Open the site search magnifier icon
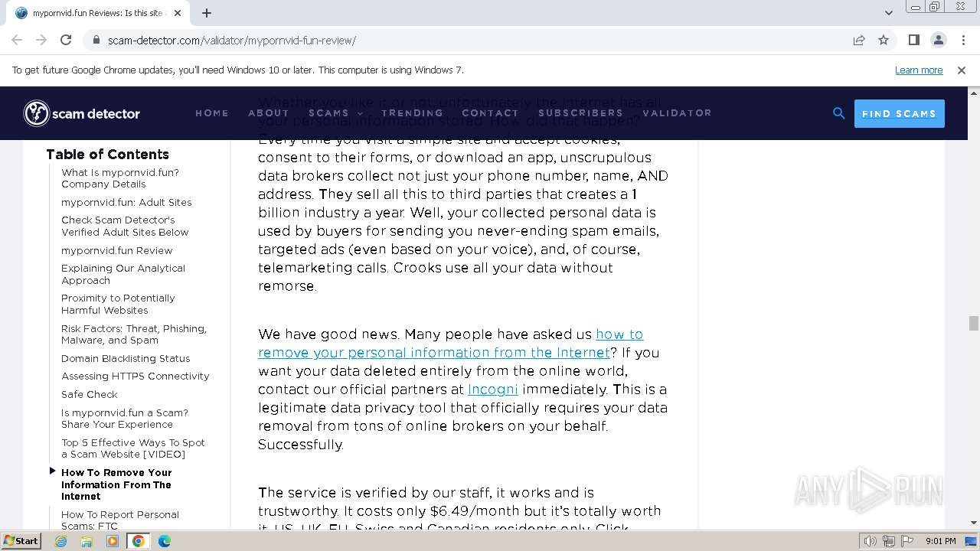The image size is (980, 551). point(838,113)
